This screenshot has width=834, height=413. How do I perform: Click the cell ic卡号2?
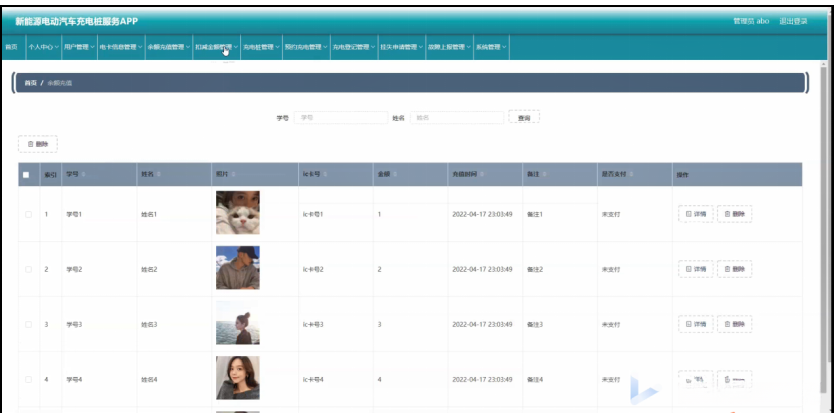click(313, 269)
